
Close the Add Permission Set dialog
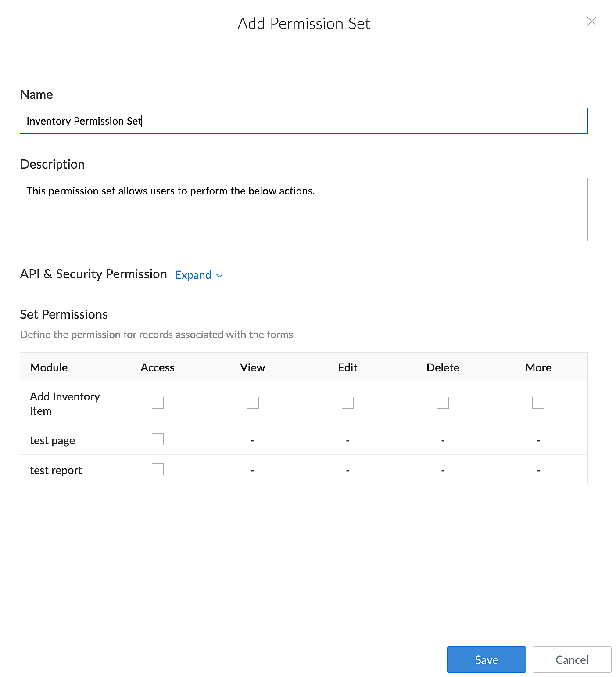tap(591, 22)
